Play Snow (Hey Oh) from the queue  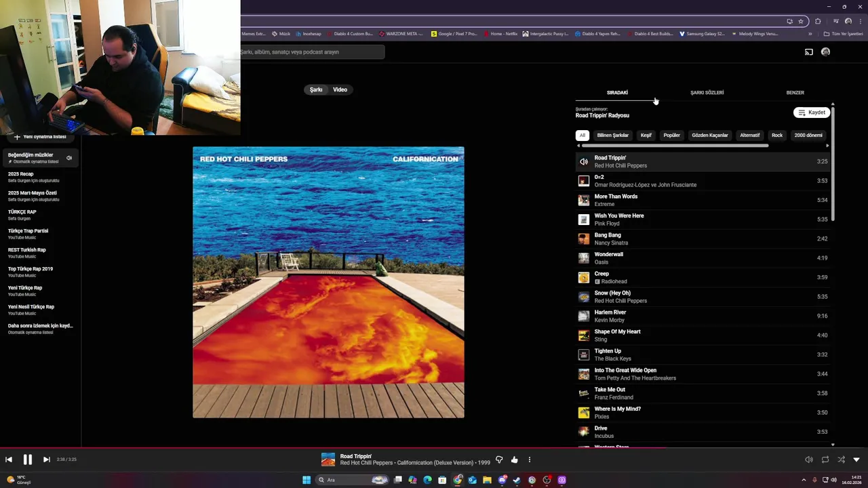point(703,297)
